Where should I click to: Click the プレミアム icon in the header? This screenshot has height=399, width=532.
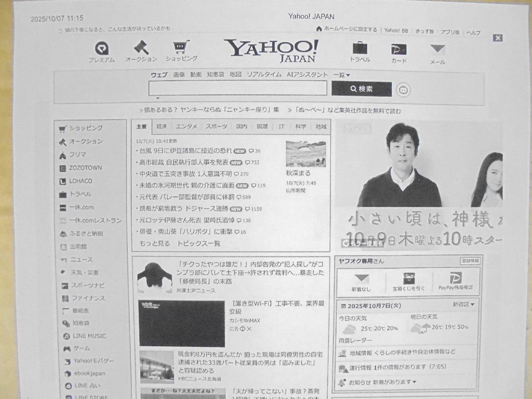(102, 47)
